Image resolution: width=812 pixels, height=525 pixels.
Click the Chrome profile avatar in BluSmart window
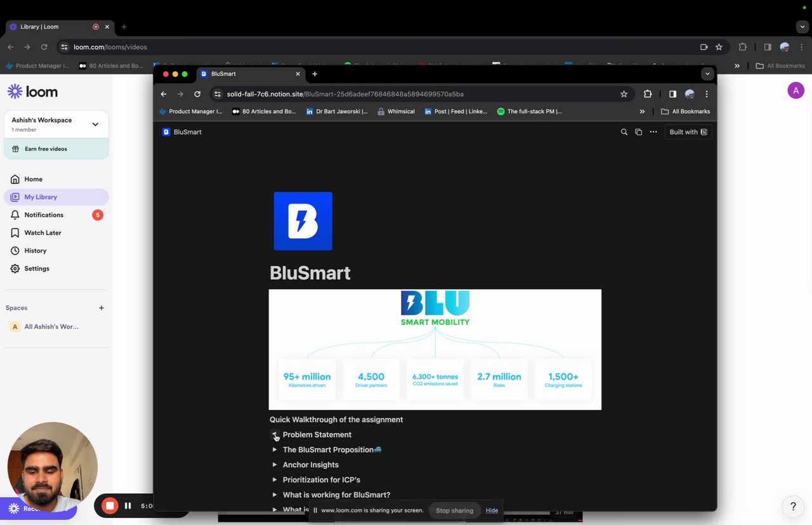[690, 94]
